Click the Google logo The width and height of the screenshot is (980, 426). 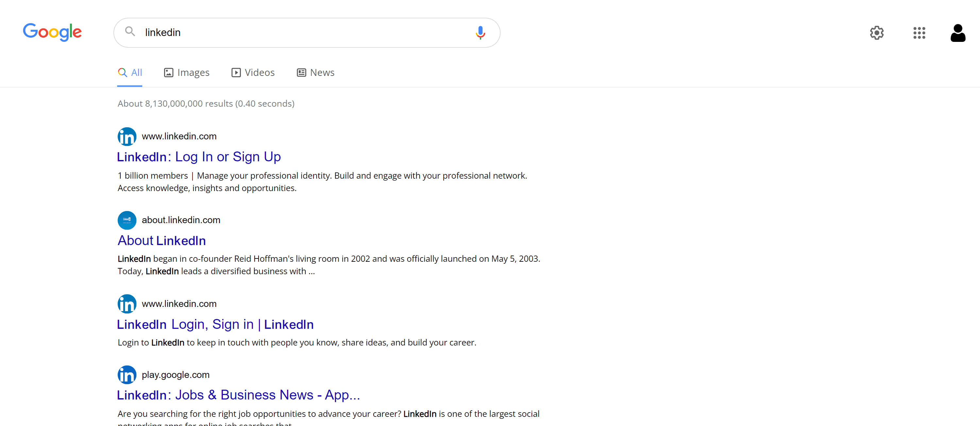coord(52,32)
